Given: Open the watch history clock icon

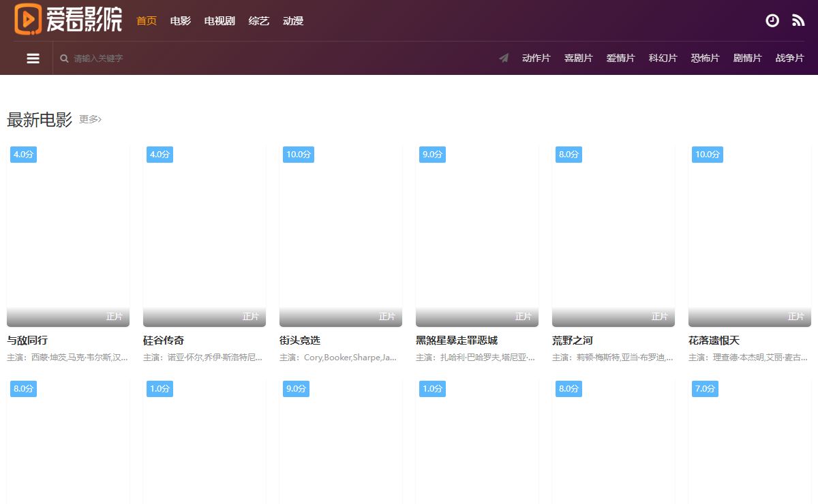Looking at the screenshot, I should (x=772, y=20).
